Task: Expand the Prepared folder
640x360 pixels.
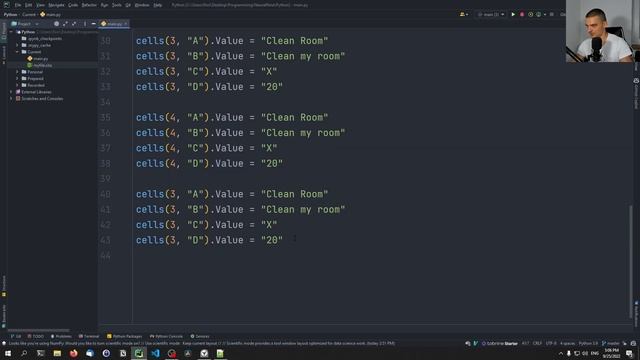Action: [18, 78]
